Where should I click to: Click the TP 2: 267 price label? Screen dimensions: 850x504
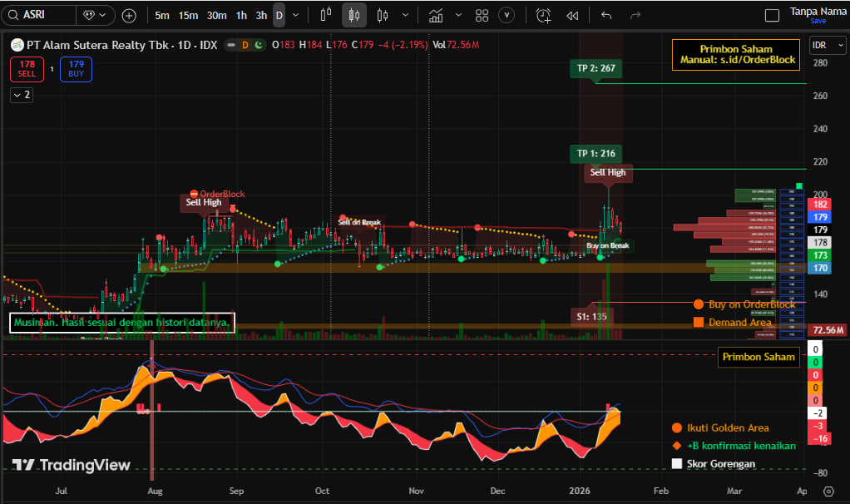tap(595, 68)
